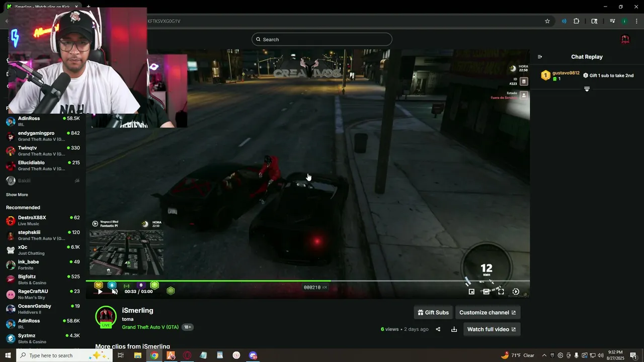Open stephskiii channel in Recommended
Screen dimensions: 644x362
43,235
